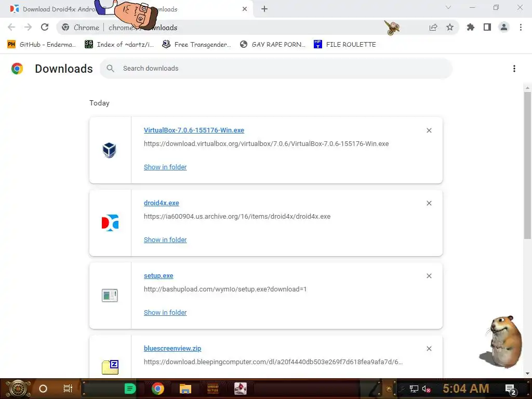Screen dimensions: 532x399
Task: Open VirtualBox-7.0.6-155176-Win.exe file link
Action: 194,130
